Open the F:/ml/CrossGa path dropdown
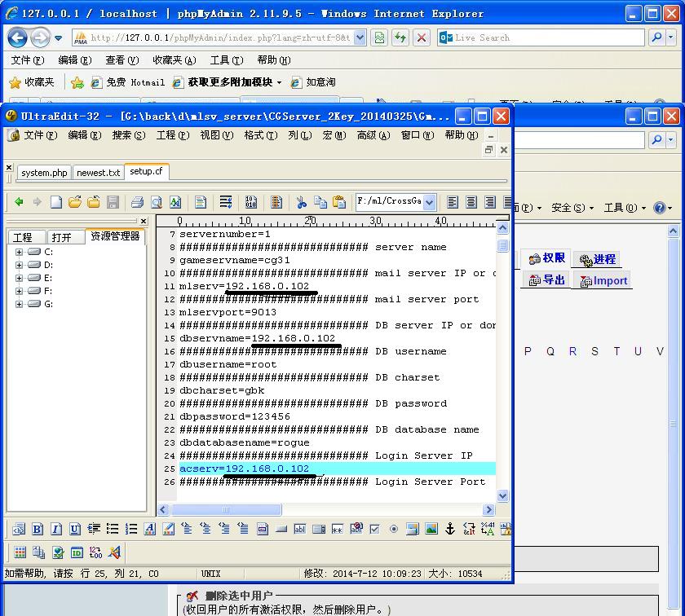The width and height of the screenshot is (685, 616). pos(429,202)
